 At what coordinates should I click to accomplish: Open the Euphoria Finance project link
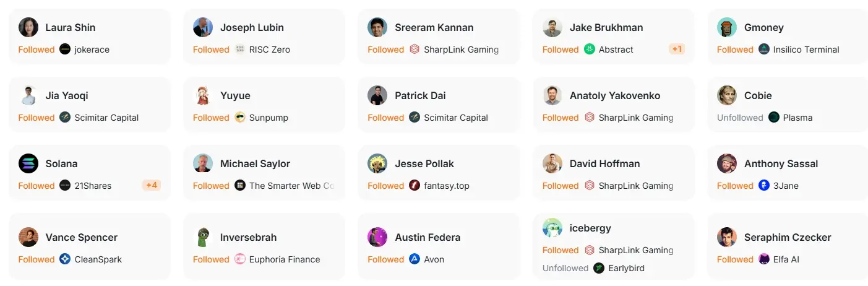(x=285, y=259)
